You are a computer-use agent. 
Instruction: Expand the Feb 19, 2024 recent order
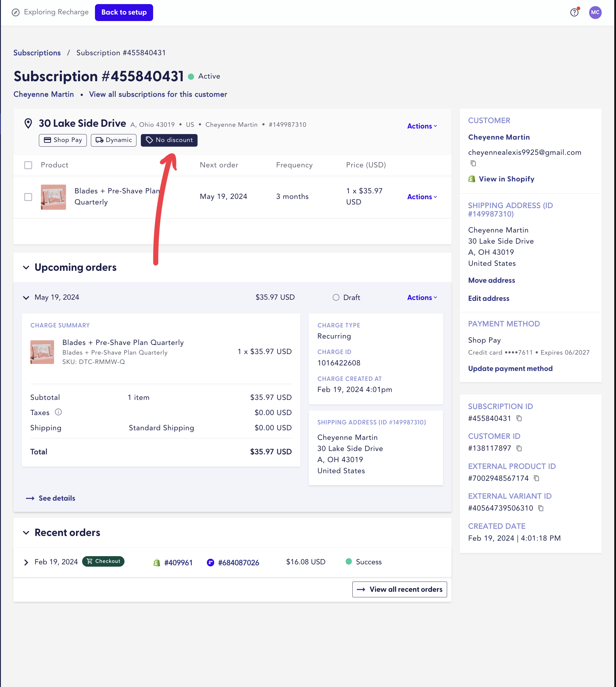point(26,562)
